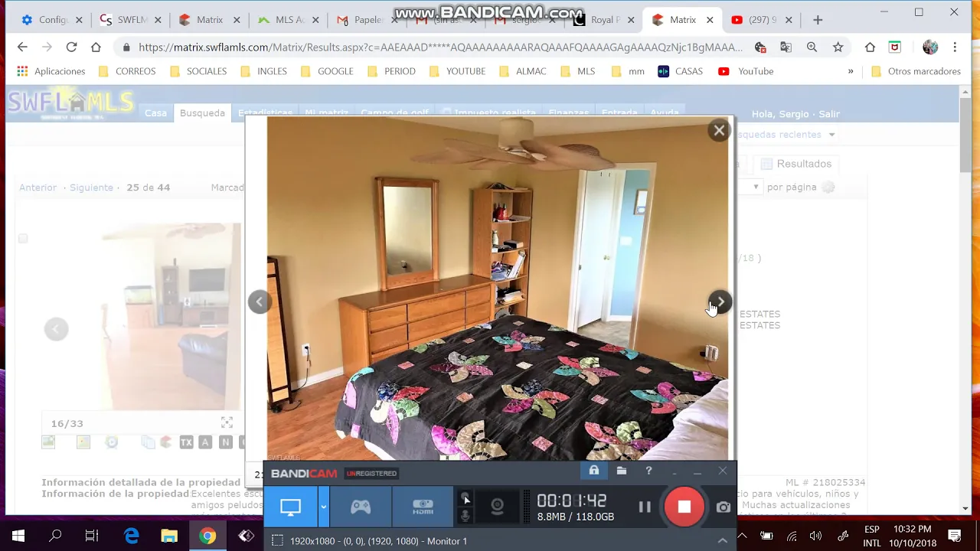Open Otros marcadores folder
Viewport: 980px width, 551px height.
pyautogui.click(x=916, y=71)
